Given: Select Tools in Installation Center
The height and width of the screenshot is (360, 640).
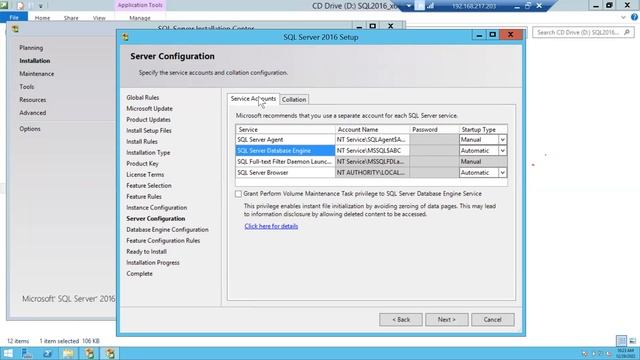Looking at the screenshot, I should [x=27, y=87].
